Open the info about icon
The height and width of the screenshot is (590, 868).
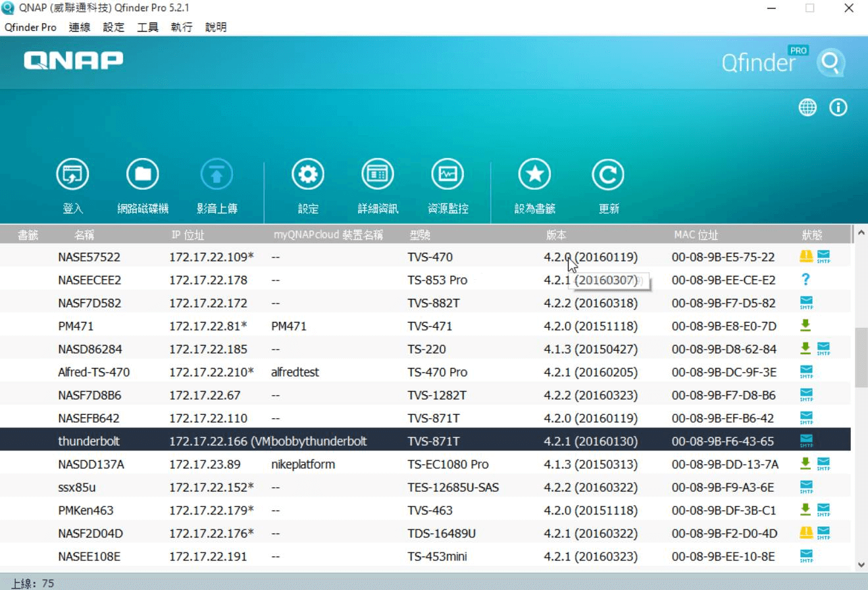click(x=838, y=108)
